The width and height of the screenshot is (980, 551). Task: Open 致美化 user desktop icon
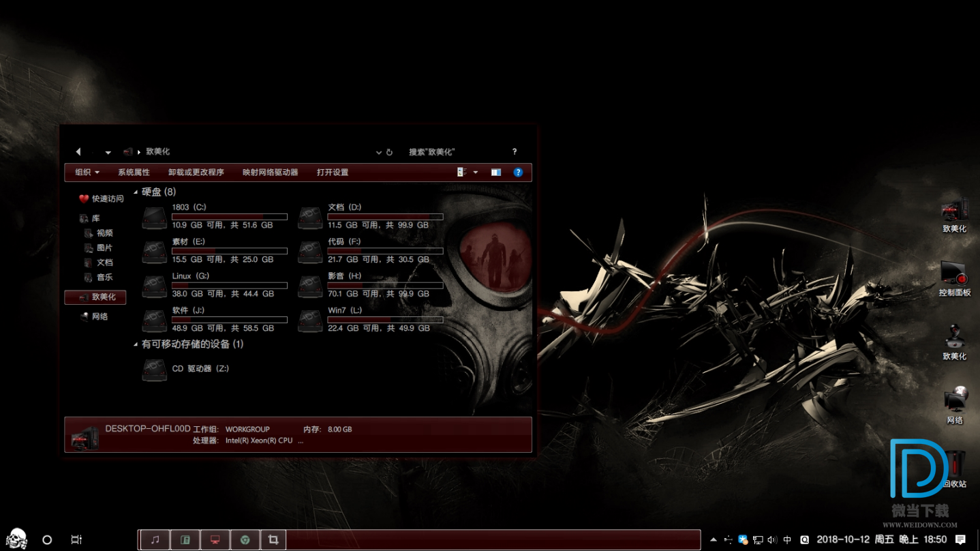click(955, 342)
